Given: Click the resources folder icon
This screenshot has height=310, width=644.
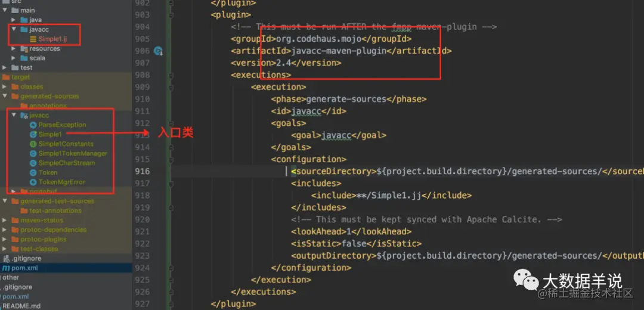Looking at the screenshot, I should pyautogui.click(x=24, y=48).
